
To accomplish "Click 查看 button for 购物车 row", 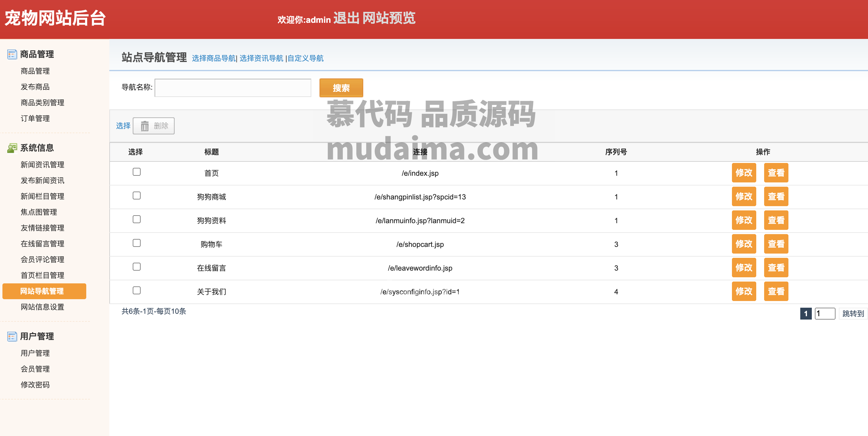I will [x=776, y=244].
